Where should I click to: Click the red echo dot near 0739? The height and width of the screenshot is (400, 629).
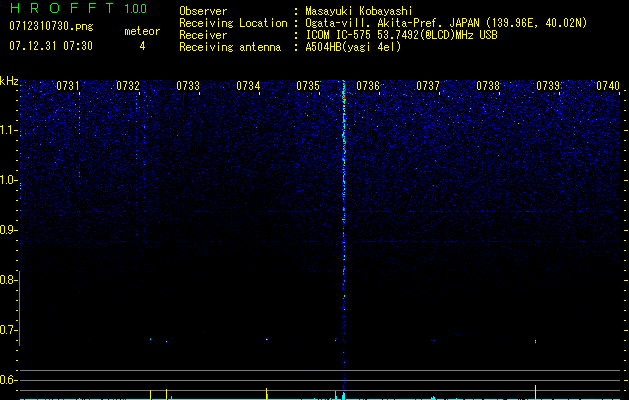(x=536, y=341)
